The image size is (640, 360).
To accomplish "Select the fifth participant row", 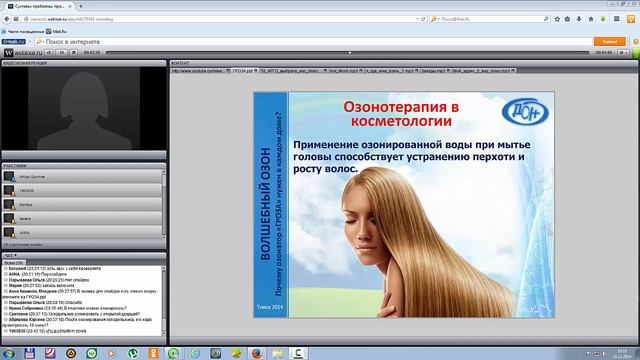I will pyautogui.click(x=83, y=232).
